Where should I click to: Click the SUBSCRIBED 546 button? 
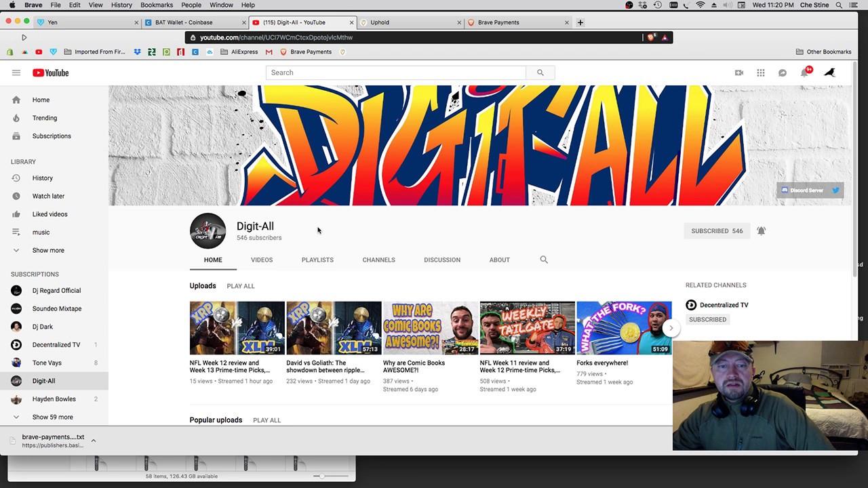[x=717, y=231]
